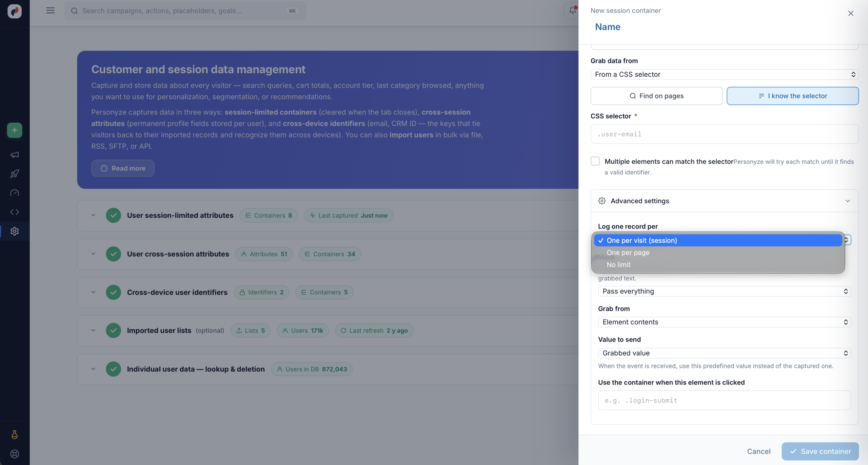
Task: Open the gauge dashboard icon in sidebar
Action: [x=15, y=193]
